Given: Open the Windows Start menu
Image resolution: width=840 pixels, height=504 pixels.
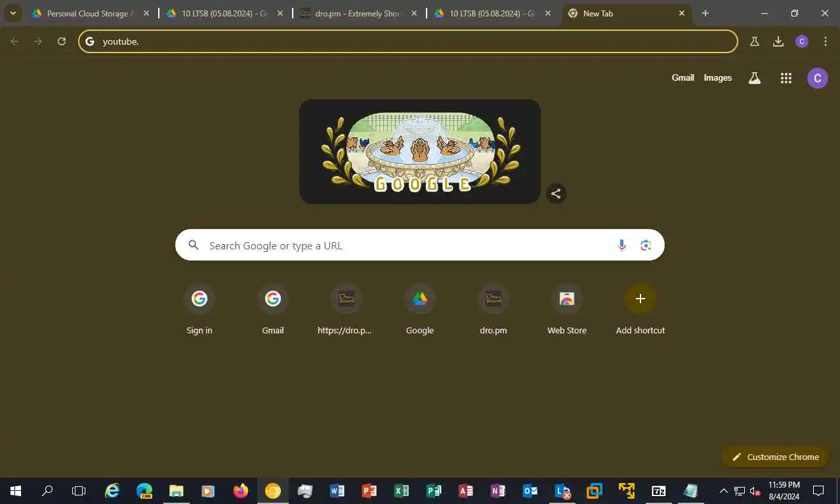Looking at the screenshot, I should tap(16, 490).
